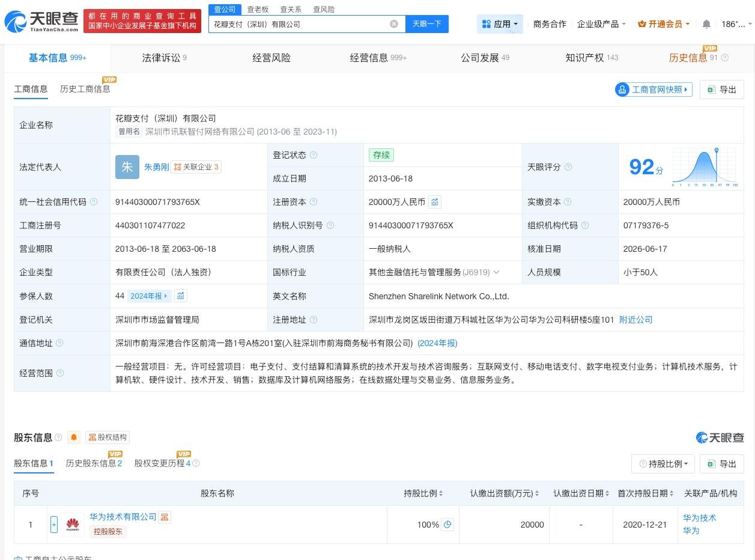
Task: Open legal representative 朱勇刚 link
Action: coord(156,167)
